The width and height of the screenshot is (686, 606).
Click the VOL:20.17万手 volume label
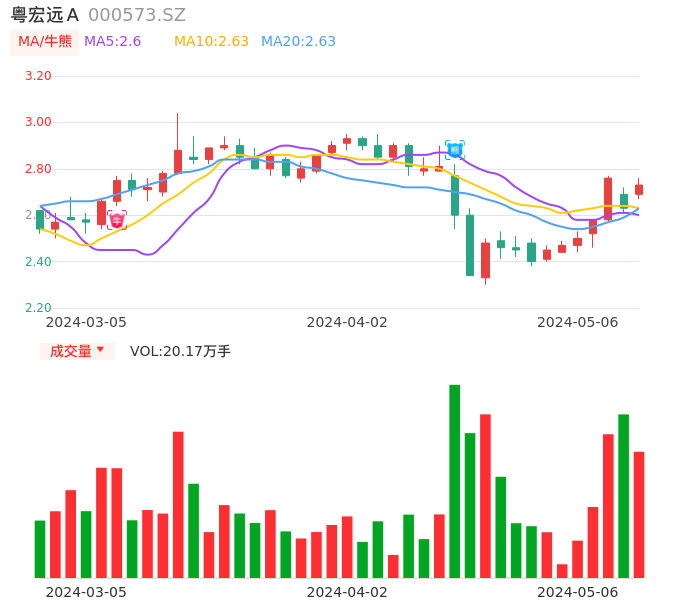coord(180,351)
